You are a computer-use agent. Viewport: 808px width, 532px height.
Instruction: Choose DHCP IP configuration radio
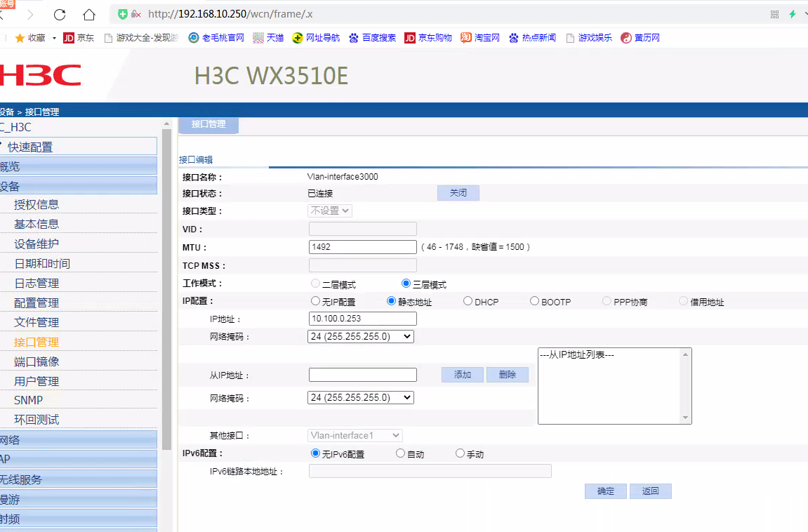click(468, 301)
